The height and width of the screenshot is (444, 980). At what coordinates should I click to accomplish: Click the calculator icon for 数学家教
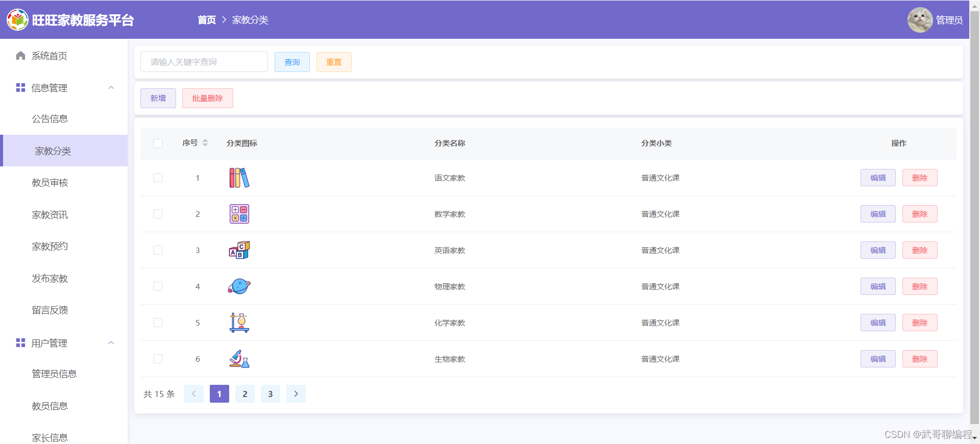(x=239, y=214)
